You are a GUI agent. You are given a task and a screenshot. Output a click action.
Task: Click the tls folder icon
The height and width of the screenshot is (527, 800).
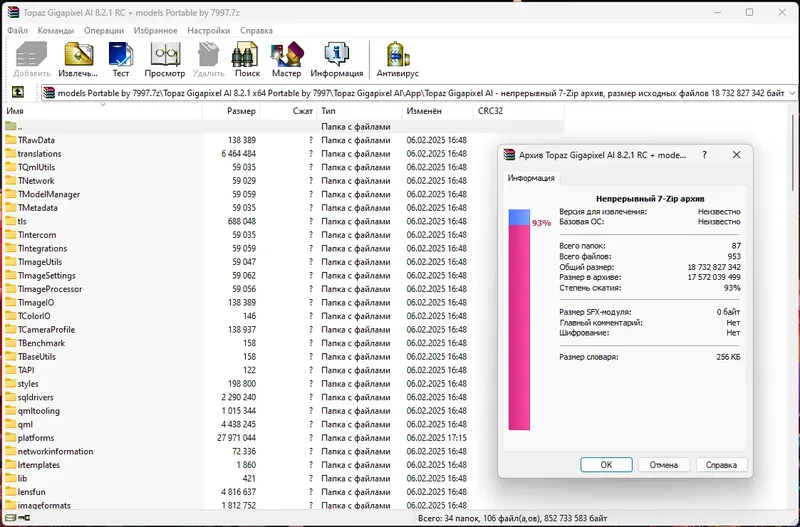click(10, 221)
